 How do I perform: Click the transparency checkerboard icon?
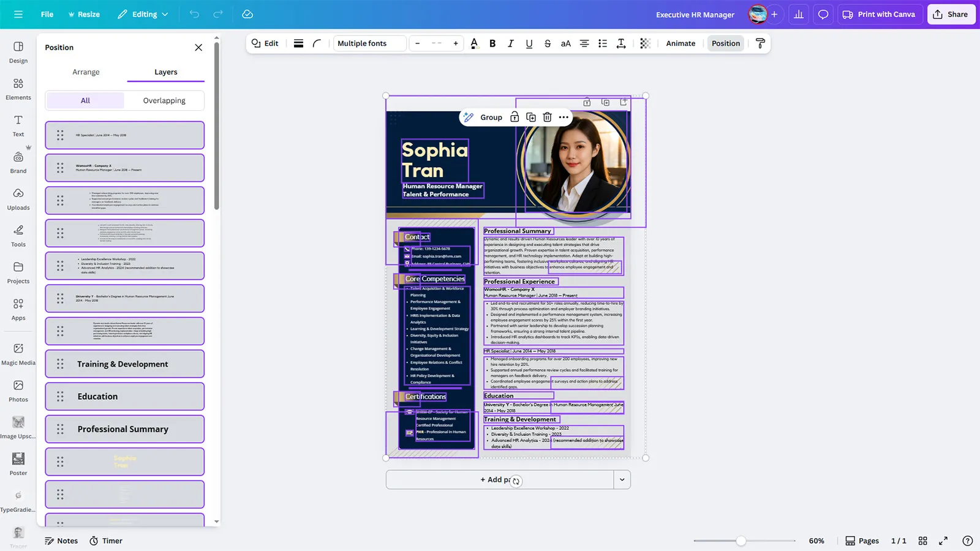pyautogui.click(x=645, y=43)
